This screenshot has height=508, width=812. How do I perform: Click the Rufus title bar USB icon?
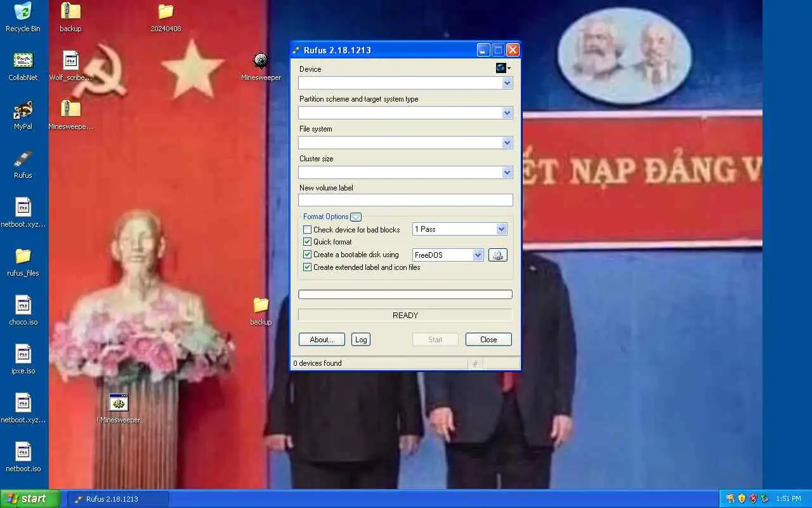tap(296, 50)
